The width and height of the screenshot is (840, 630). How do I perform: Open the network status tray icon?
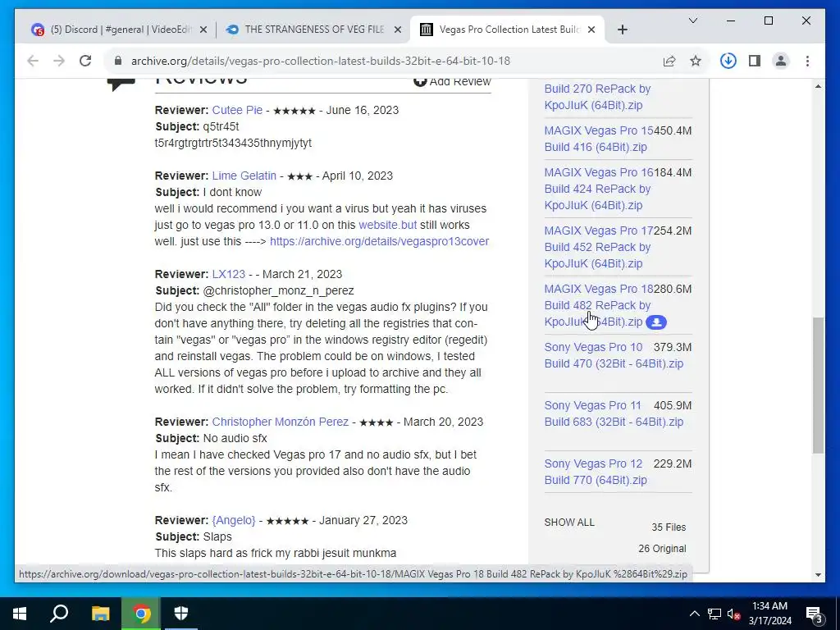pos(714,614)
